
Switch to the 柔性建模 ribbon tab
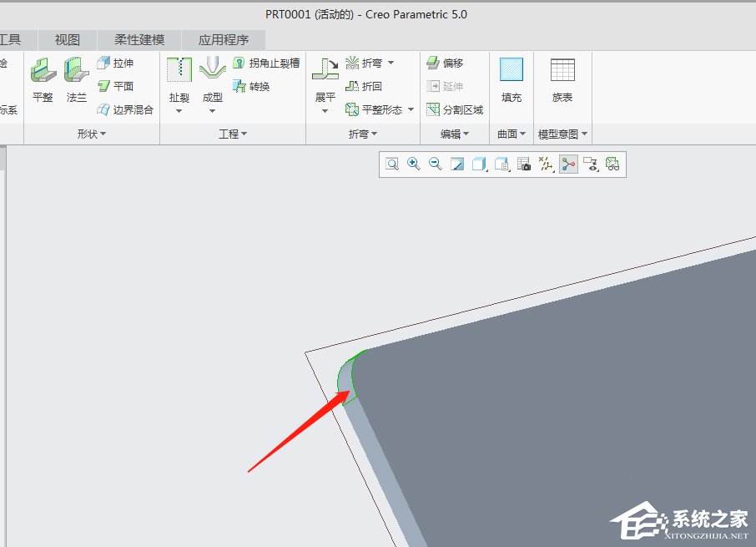(139, 39)
